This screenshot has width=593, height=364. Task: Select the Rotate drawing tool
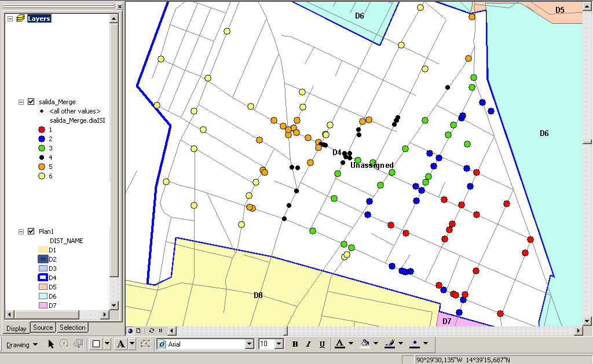click(64, 344)
